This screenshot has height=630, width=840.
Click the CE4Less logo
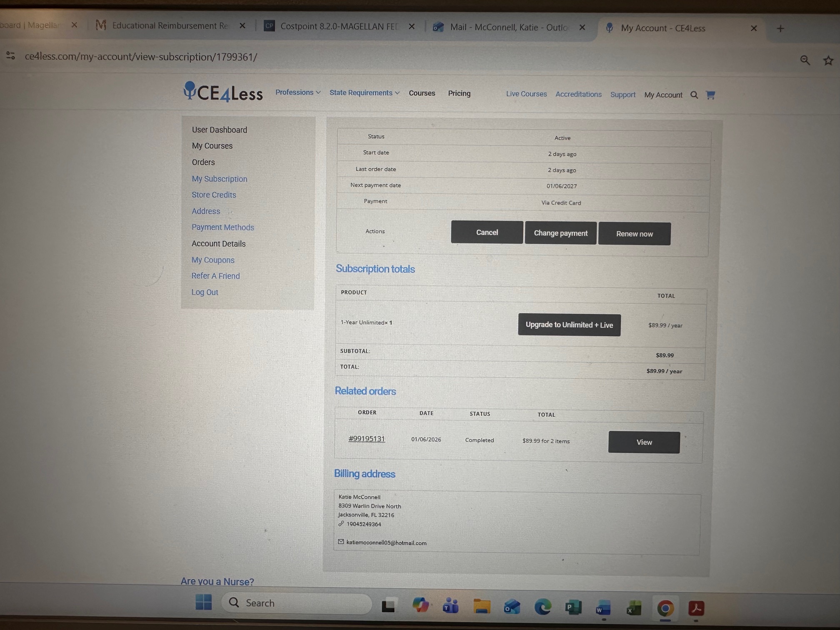(x=223, y=92)
